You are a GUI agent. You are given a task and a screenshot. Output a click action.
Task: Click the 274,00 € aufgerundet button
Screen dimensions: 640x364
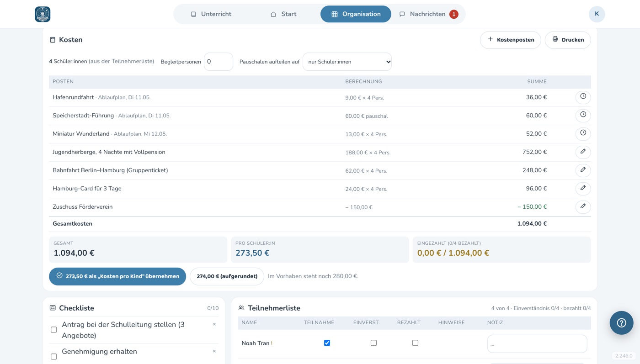click(x=227, y=276)
